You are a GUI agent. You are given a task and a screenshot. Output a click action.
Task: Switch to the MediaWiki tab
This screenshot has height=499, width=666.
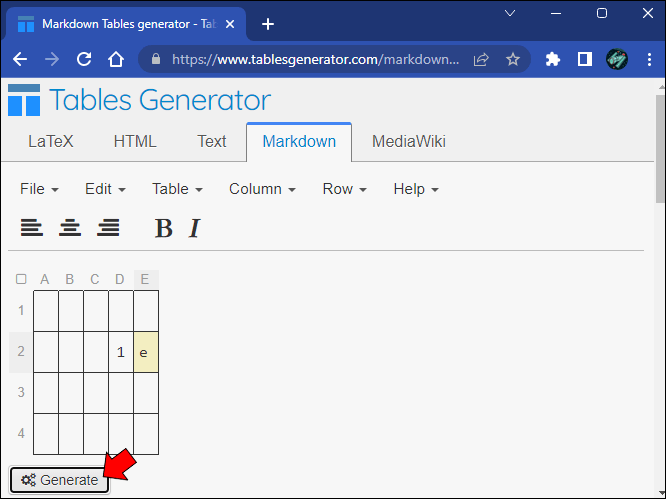(408, 141)
